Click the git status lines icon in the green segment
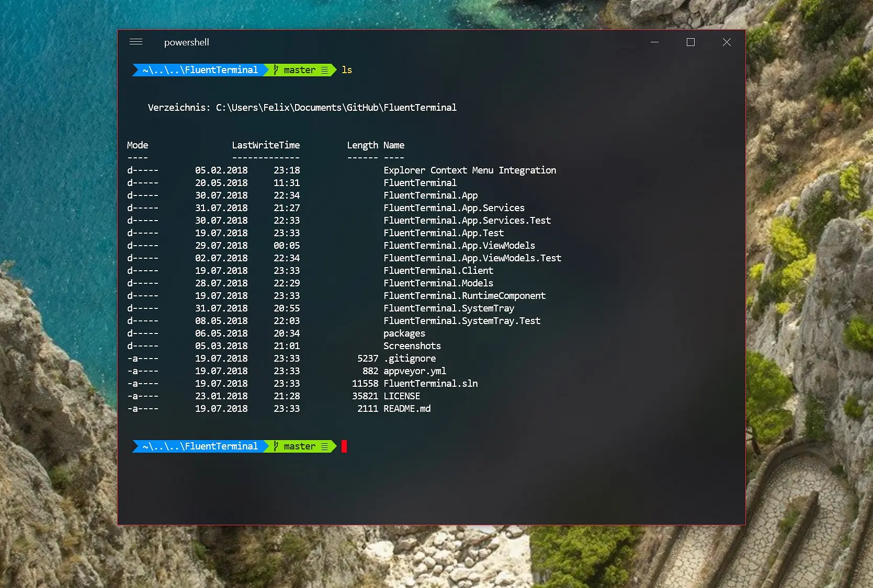The image size is (873, 588). (325, 70)
